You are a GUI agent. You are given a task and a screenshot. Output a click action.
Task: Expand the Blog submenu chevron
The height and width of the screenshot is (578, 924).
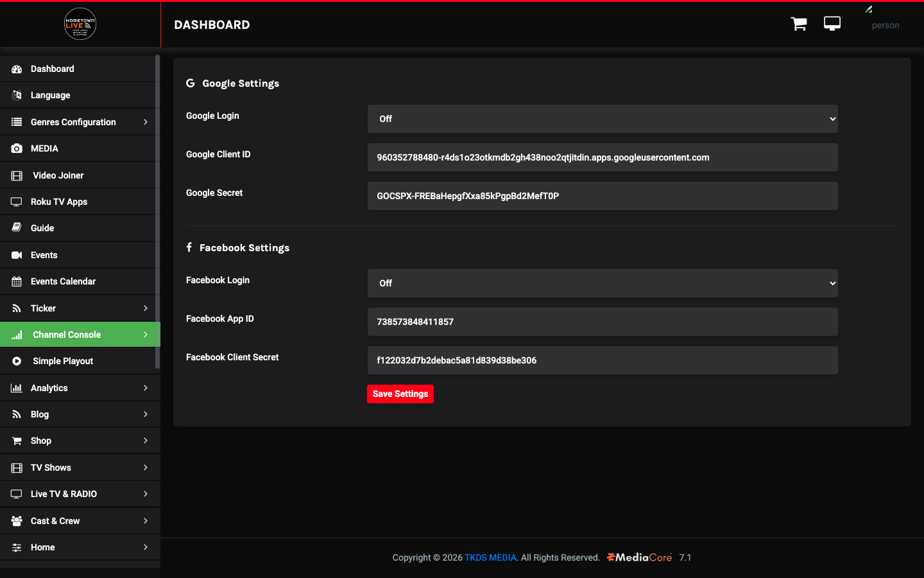pyautogui.click(x=146, y=414)
